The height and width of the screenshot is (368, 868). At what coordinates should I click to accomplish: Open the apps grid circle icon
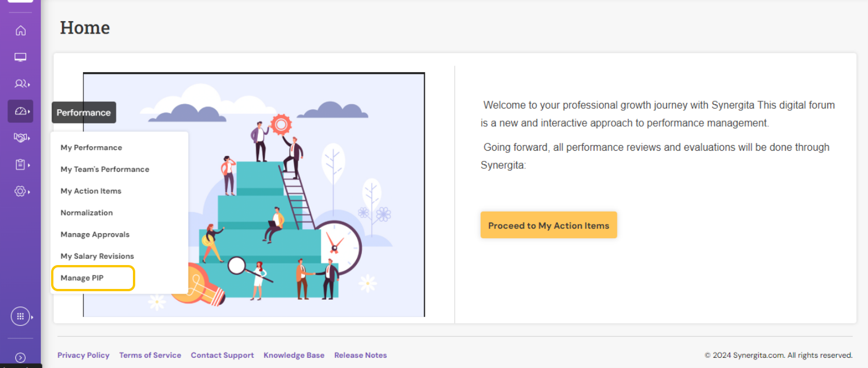click(x=20, y=316)
